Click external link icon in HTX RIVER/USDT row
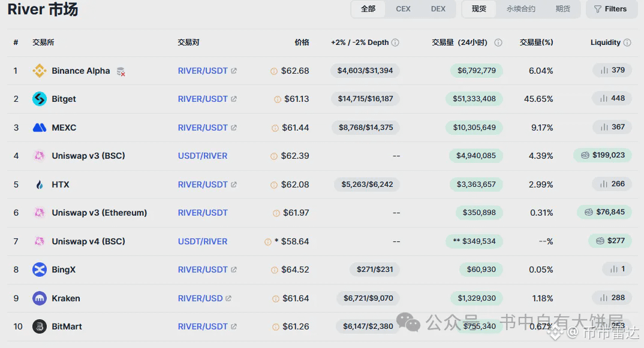Viewport: 644px width, 348px height. point(234,184)
